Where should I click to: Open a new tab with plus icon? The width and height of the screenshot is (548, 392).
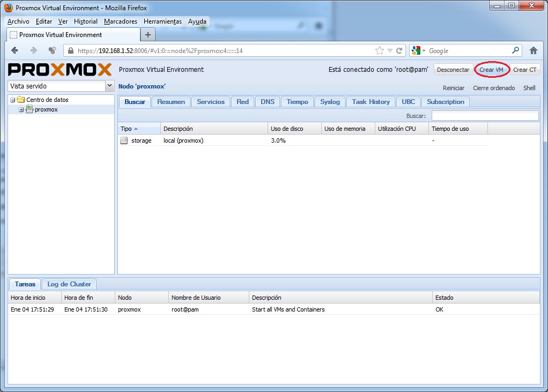(148, 34)
